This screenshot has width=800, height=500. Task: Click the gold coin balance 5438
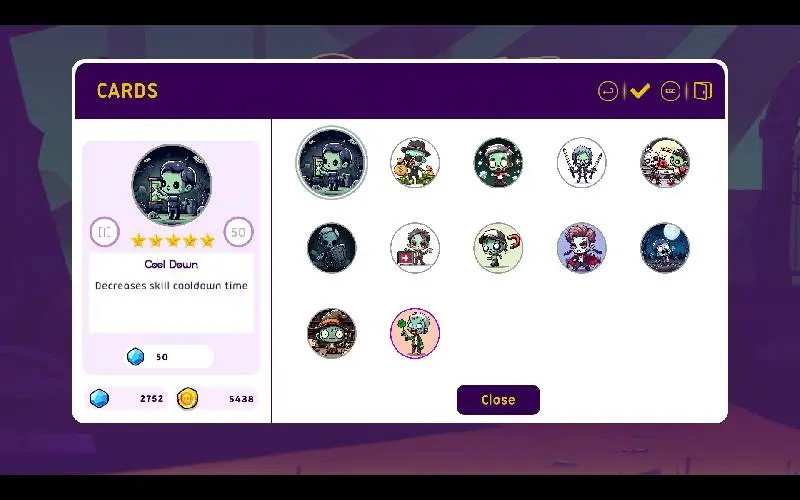point(217,398)
